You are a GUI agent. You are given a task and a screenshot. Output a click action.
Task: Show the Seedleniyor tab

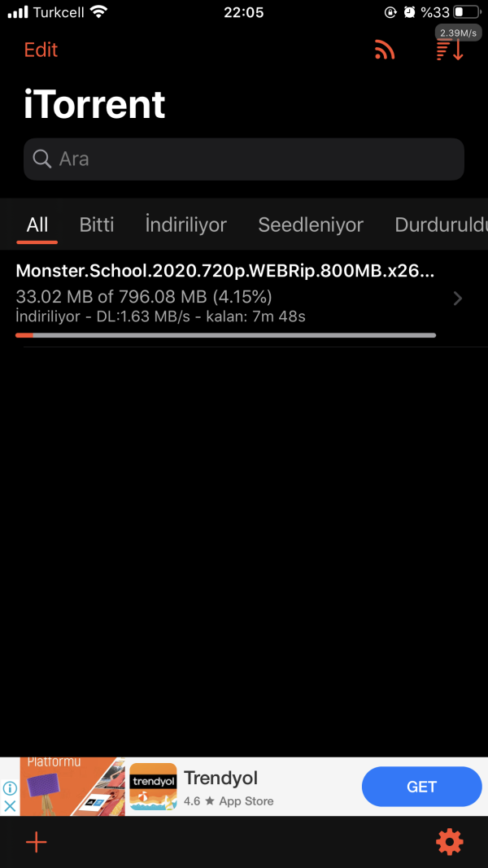(x=311, y=225)
